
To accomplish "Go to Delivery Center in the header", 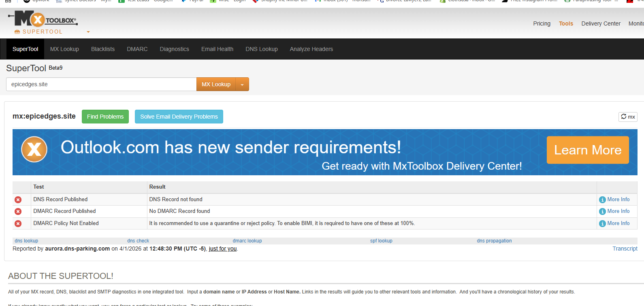I will click(601, 23).
